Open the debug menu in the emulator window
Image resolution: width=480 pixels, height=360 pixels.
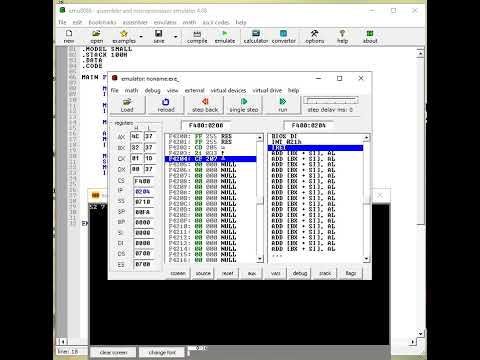(x=152, y=90)
